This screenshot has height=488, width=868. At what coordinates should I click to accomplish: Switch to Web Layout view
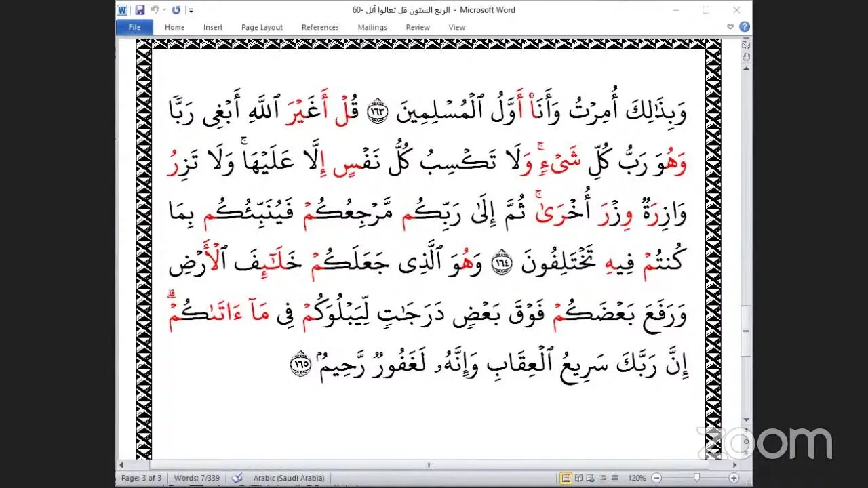(590, 478)
